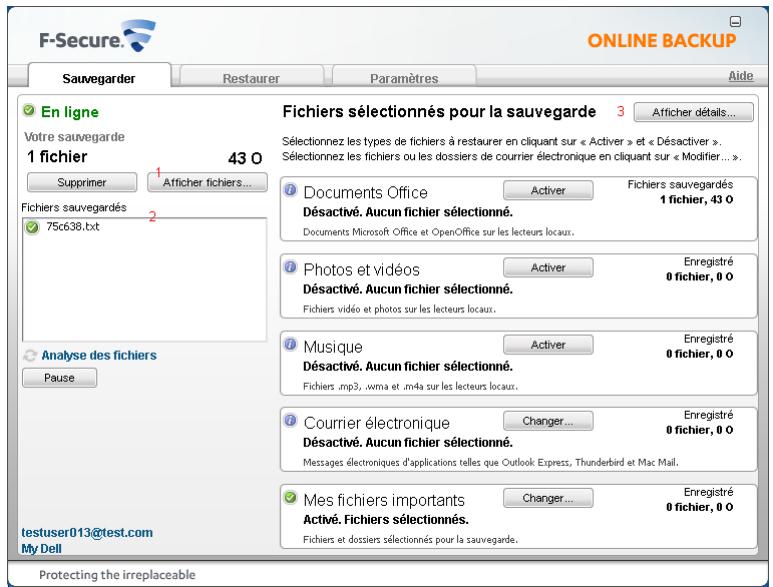Click the F-Secure logo
This screenshot has height=587, width=773.
pyautogui.click(x=97, y=36)
